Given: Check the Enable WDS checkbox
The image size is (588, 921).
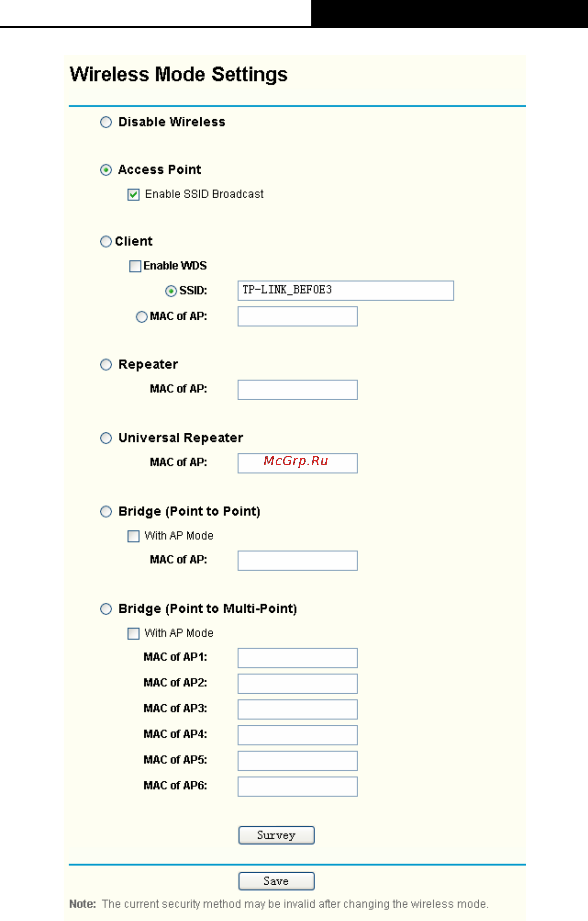Looking at the screenshot, I should 135,266.
